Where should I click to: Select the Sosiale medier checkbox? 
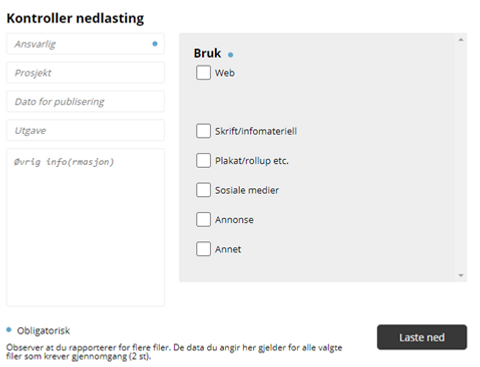(x=203, y=190)
